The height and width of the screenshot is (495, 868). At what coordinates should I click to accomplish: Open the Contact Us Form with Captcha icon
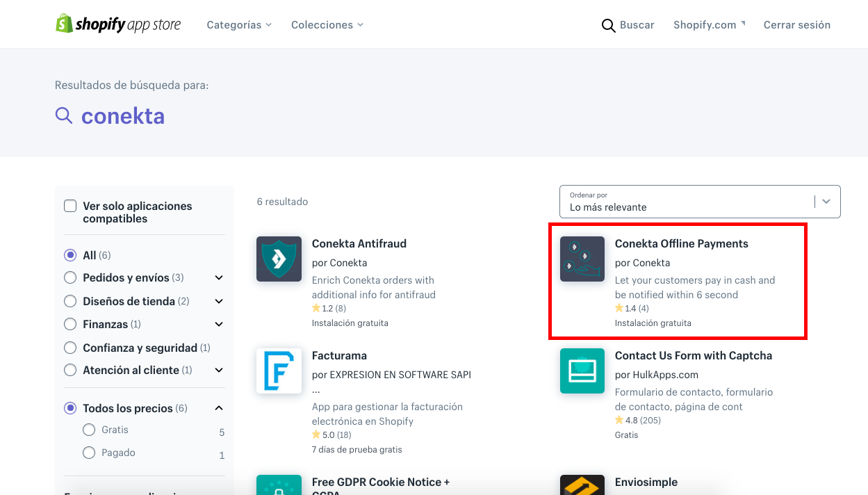582,371
